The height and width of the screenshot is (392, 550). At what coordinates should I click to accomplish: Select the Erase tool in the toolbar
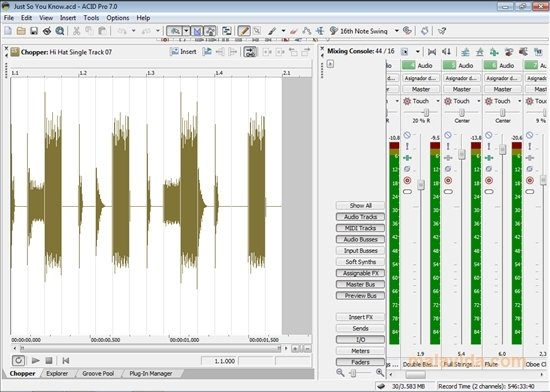coord(294,31)
